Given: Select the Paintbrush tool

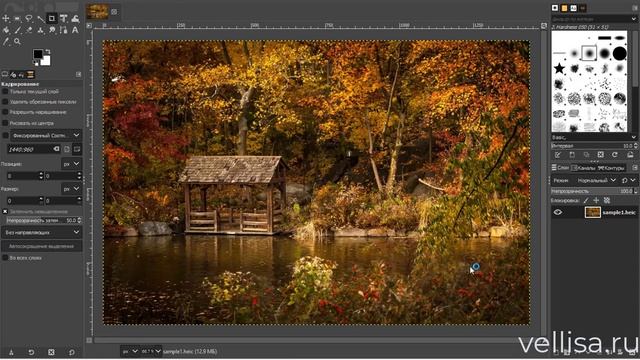Looking at the screenshot, I should (17, 30).
